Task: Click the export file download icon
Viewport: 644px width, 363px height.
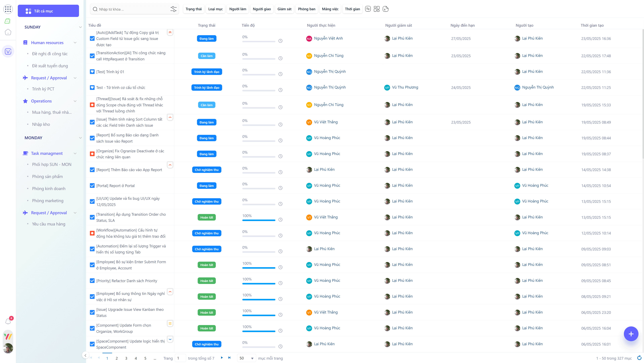Action: (x=386, y=9)
